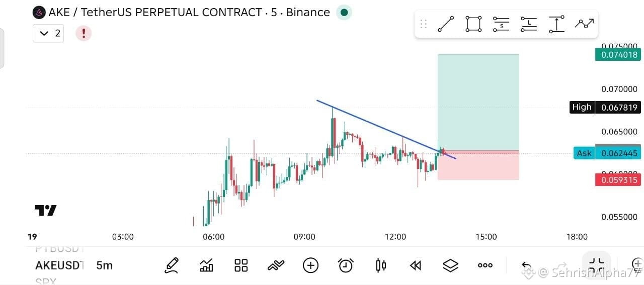Screen dimensions: 644x285
Task: Choose the short position tool
Action: click(501, 24)
